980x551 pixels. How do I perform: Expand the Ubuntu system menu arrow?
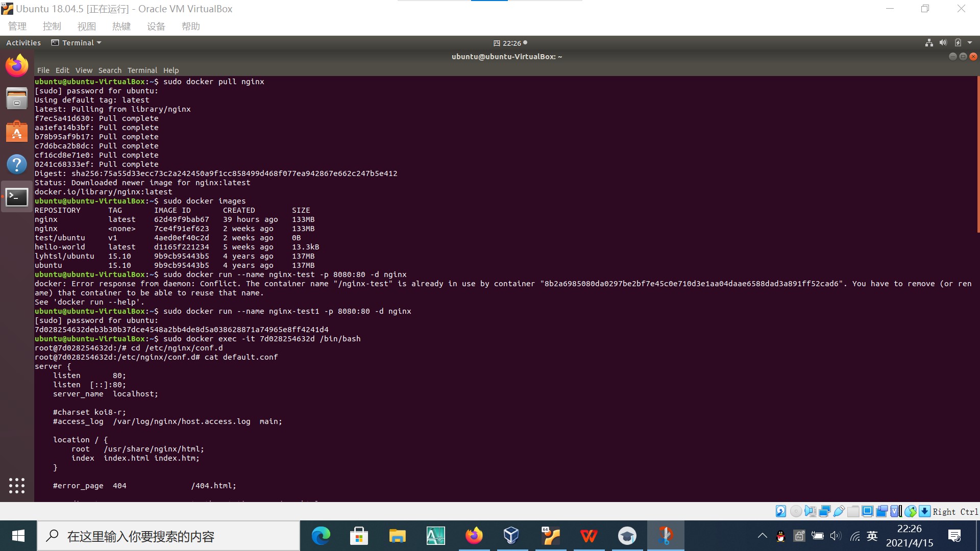(970, 43)
